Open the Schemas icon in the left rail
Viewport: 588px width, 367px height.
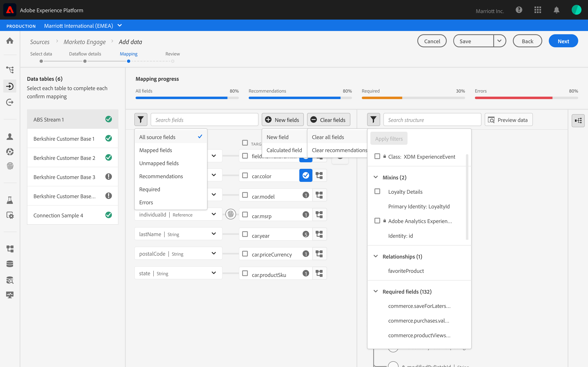10,249
